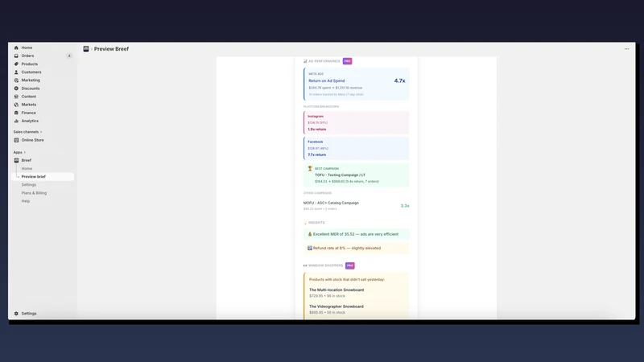
Task: Open the Breef app Home submenu item
Action: [x=27, y=169]
